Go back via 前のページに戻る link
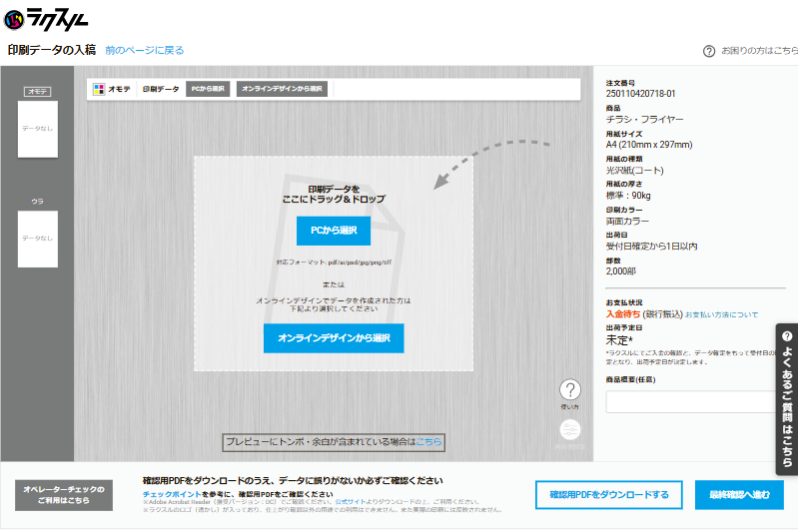This screenshot has height=532, width=798. [x=145, y=50]
